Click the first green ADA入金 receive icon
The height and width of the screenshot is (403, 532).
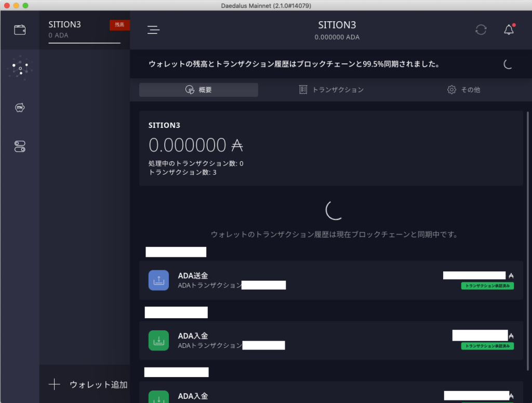pos(158,341)
